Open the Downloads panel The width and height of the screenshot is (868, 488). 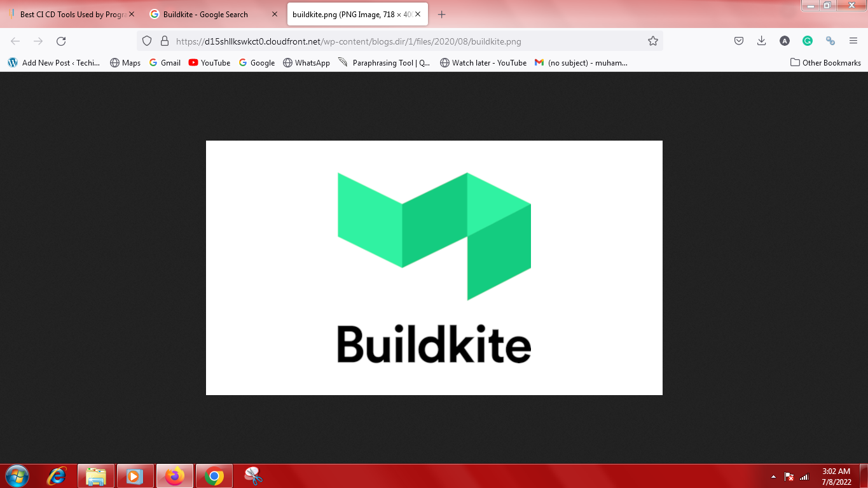[x=762, y=41]
